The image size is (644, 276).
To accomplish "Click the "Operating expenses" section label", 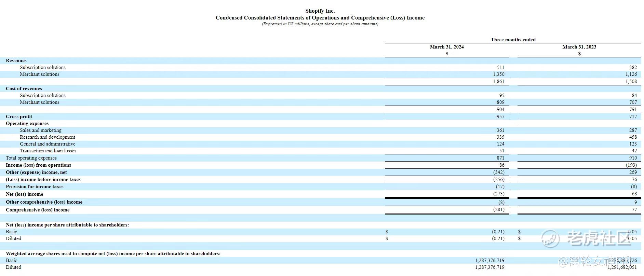I will tap(27, 123).
